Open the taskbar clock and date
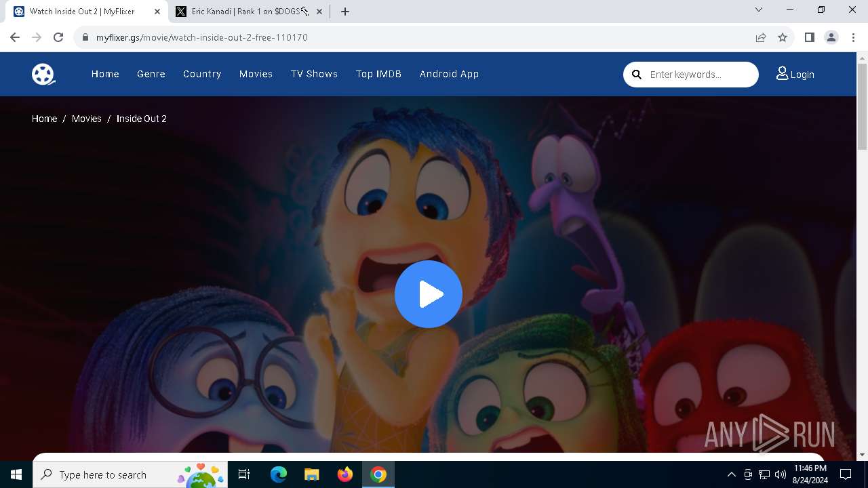Image resolution: width=868 pixels, height=488 pixels. point(810,474)
